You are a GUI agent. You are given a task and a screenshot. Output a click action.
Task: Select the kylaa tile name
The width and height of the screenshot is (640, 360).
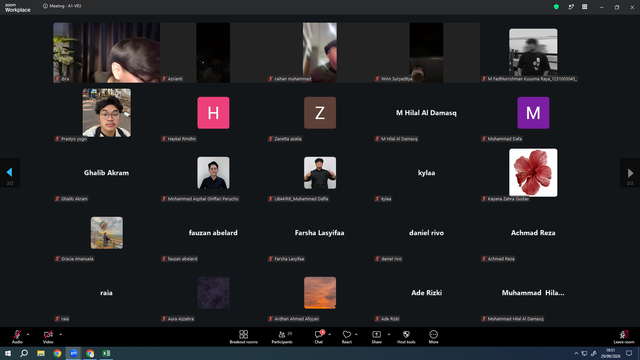click(427, 173)
